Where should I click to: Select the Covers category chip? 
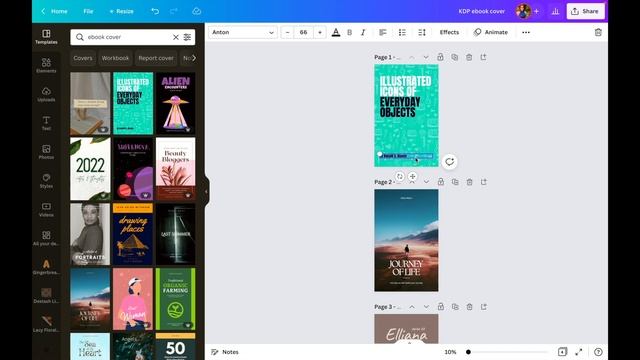[83, 58]
